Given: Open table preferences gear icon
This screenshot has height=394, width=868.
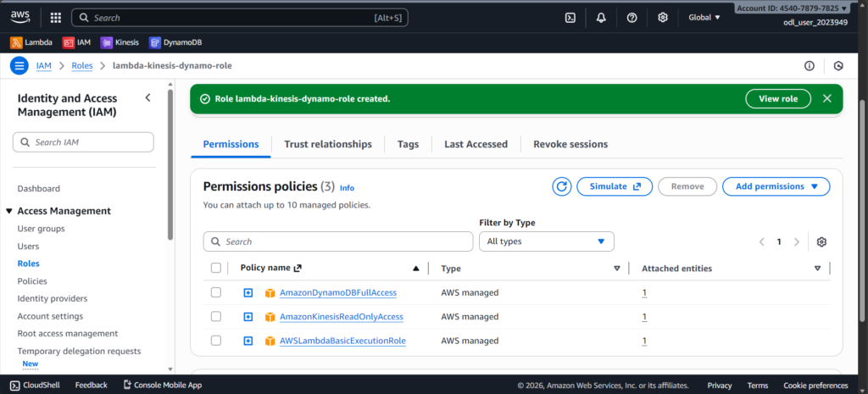Looking at the screenshot, I should coord(821,241).
